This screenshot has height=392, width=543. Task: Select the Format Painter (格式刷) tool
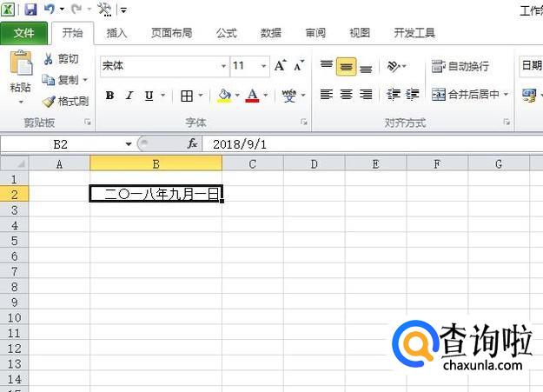66,101
